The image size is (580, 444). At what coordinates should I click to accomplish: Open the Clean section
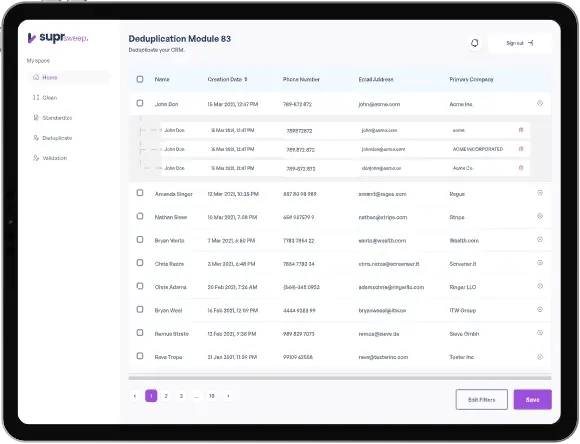[x=50, y=98]
